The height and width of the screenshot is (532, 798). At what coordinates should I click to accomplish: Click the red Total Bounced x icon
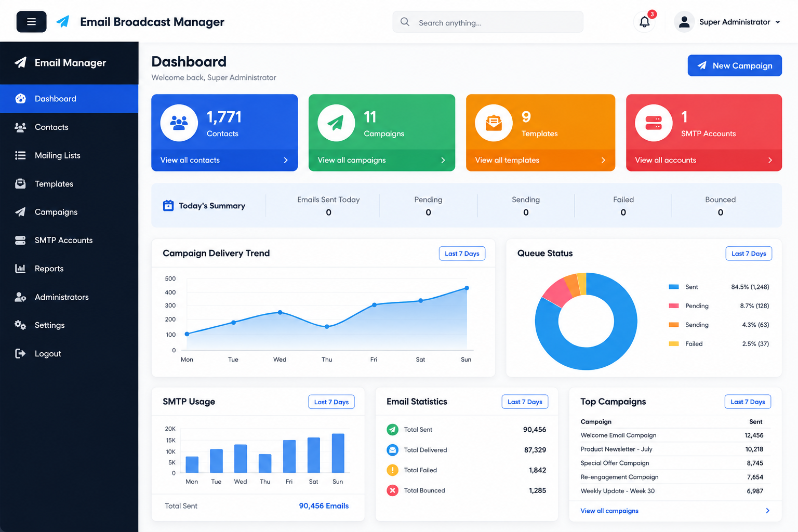(x=393, y=490)
